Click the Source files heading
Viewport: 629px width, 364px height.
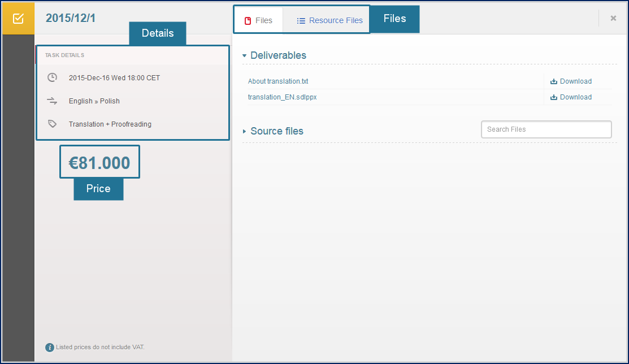pyautogui.click(x=277, y=131)
